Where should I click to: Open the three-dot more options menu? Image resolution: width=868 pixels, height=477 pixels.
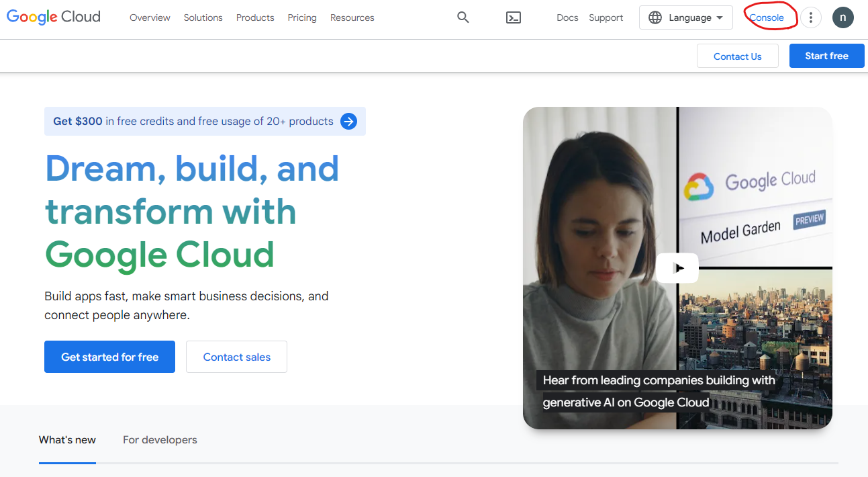(811, 17)
